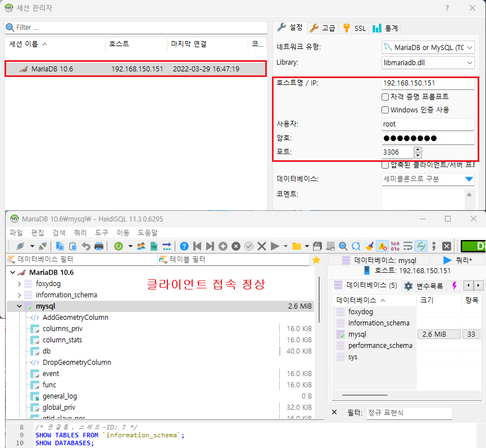The height and width of the screenshot is (448, 486).
Task: Collapse the MariaDB 10.6 root tree node
Action: pyautogui.click(x=13, y=273)
